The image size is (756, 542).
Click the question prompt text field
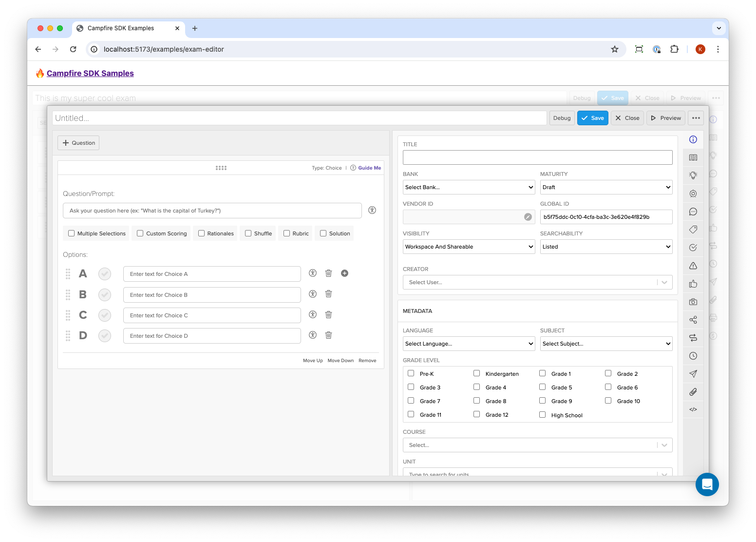[x=212, y=211]
